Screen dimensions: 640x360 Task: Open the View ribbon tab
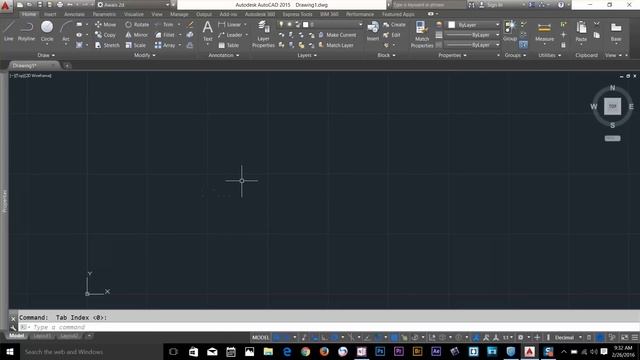coord(157,14)
